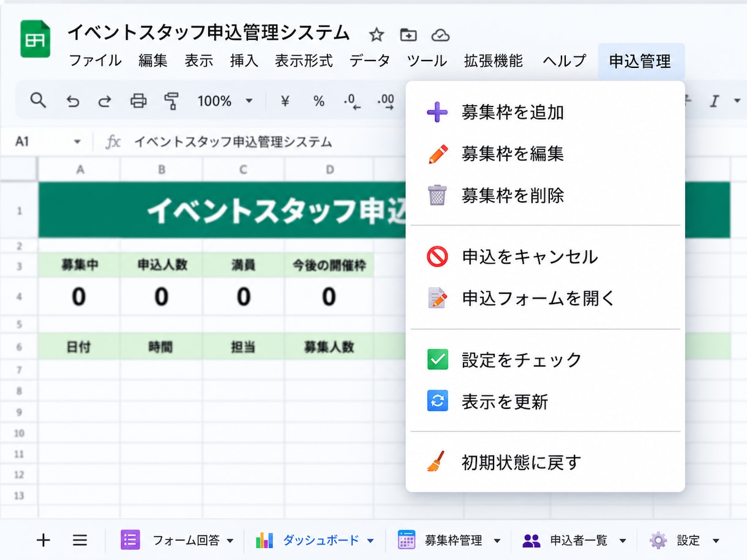Select the paint format roller
Viewport: 747px width, 560px height.
171,101
